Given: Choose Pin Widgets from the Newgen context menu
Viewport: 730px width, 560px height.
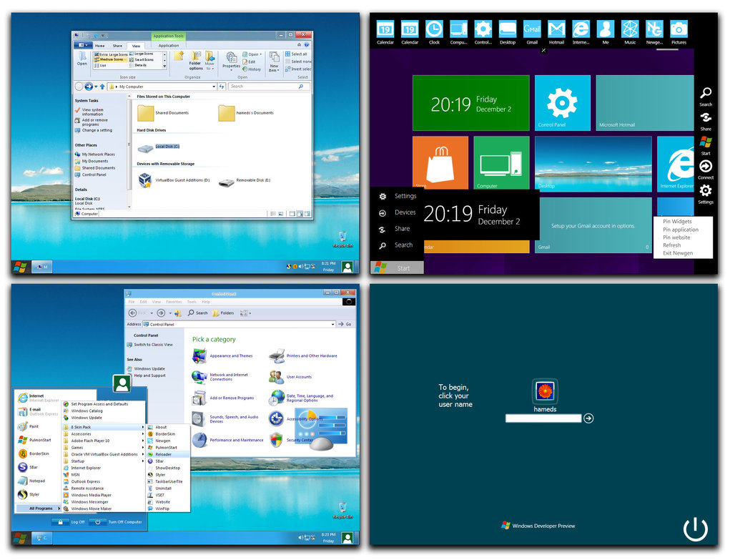Looking at the screenshot, I should click(677, 221).
